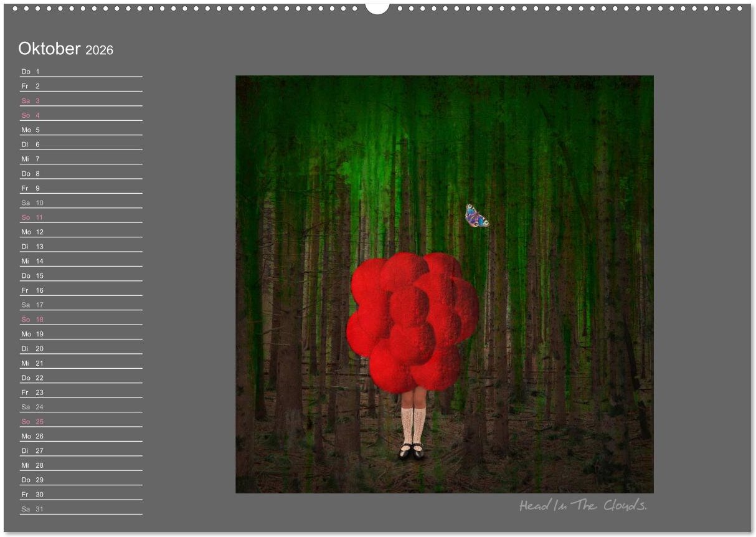Select the row Di 20
Image resolution: width=756 pixels, height=537 pixels.
[81, 348]
